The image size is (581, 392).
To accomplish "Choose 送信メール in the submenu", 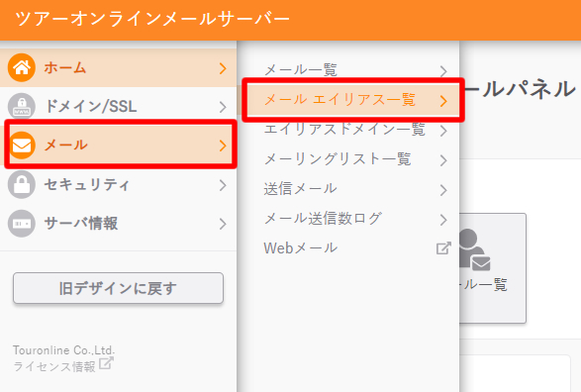I will tap(348, 189).
